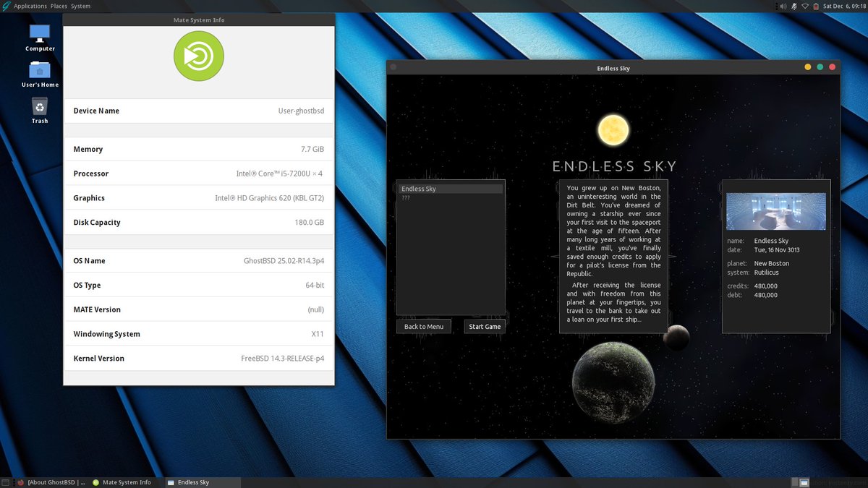This screenshot has height=488, width=868.
Task: Open the Trash desktop icon
Action: click(40, 106)
